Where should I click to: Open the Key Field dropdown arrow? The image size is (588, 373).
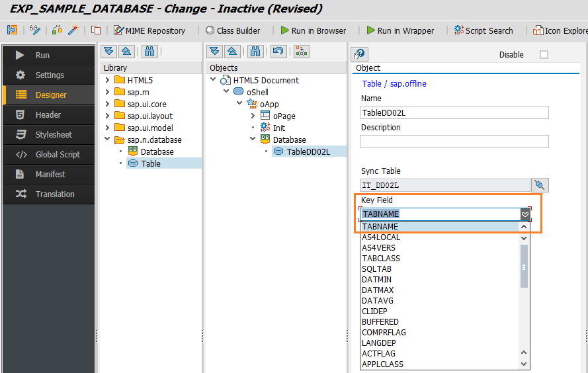[x=525, y=214]
